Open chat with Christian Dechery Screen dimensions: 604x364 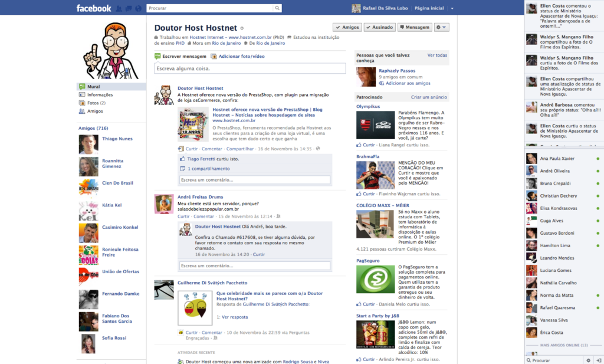[563, 196]
